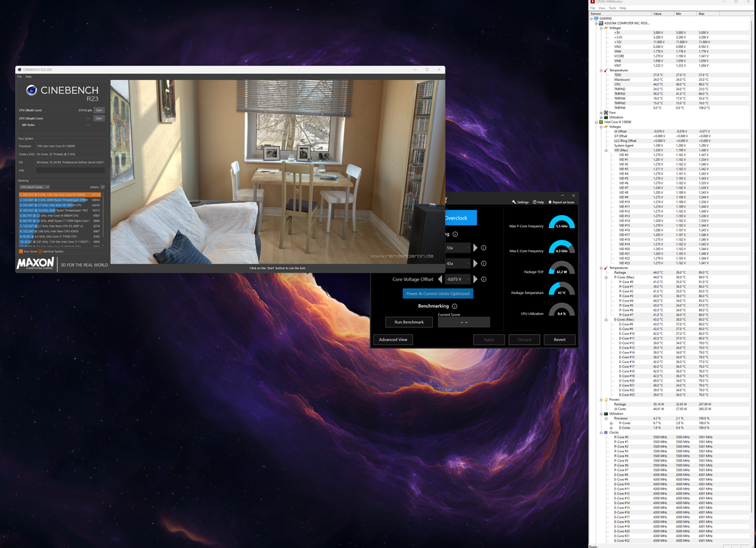Image resolution: width=756 pixels, height=548 pixels.
Task: Select the Xeon W-3265M ranking entry
Action: tap(60, 206)
